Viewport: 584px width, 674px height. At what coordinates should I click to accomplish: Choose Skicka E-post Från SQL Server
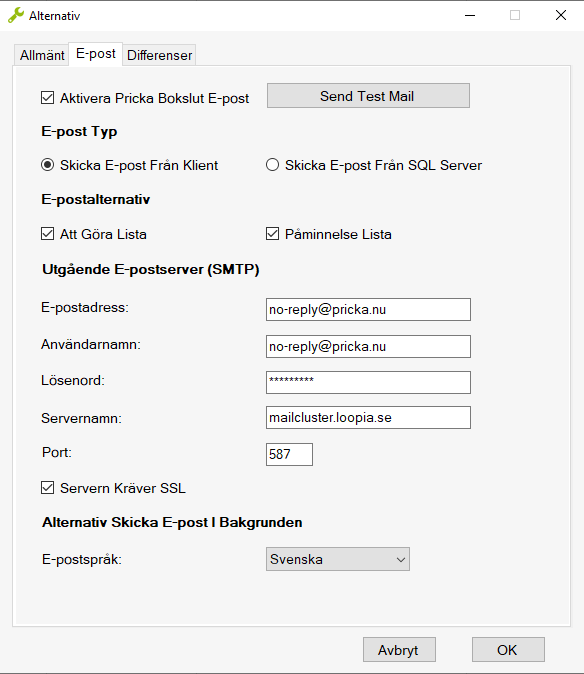(272, 165)
